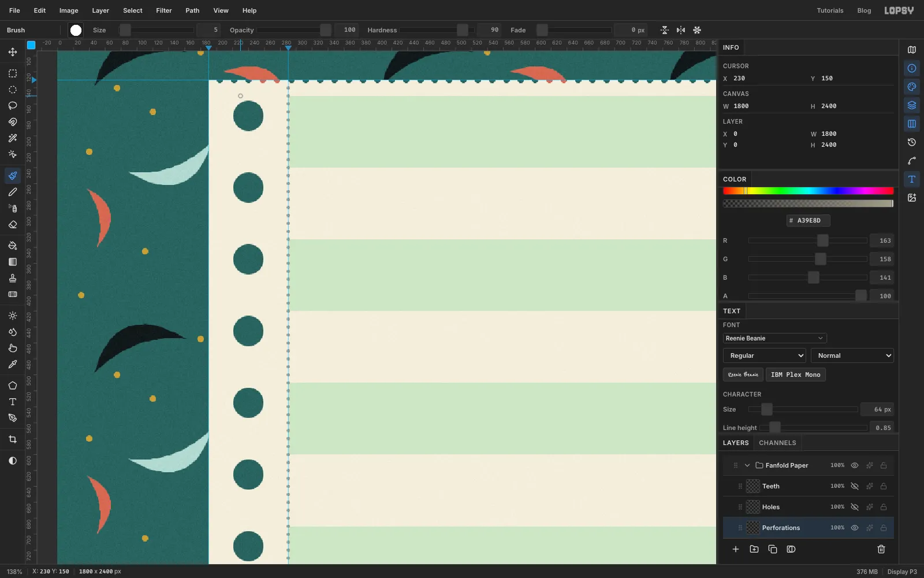Choose the IBM Plex Mono font button

point(795,375)
